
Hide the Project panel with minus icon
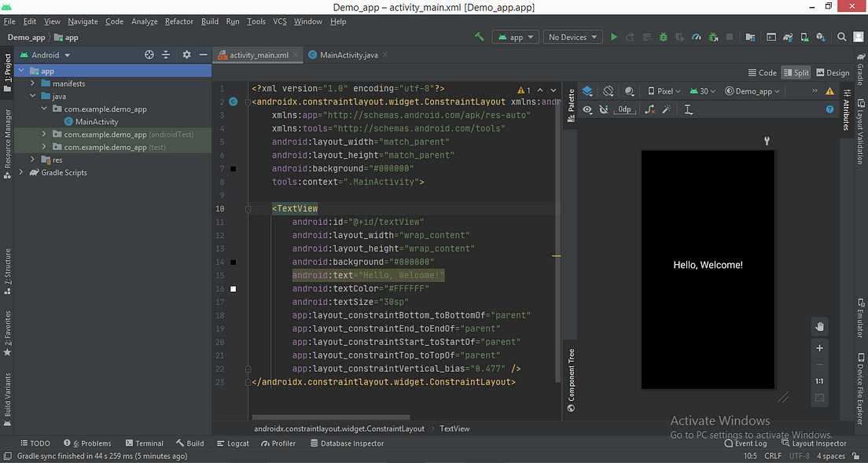coord(203,55)
